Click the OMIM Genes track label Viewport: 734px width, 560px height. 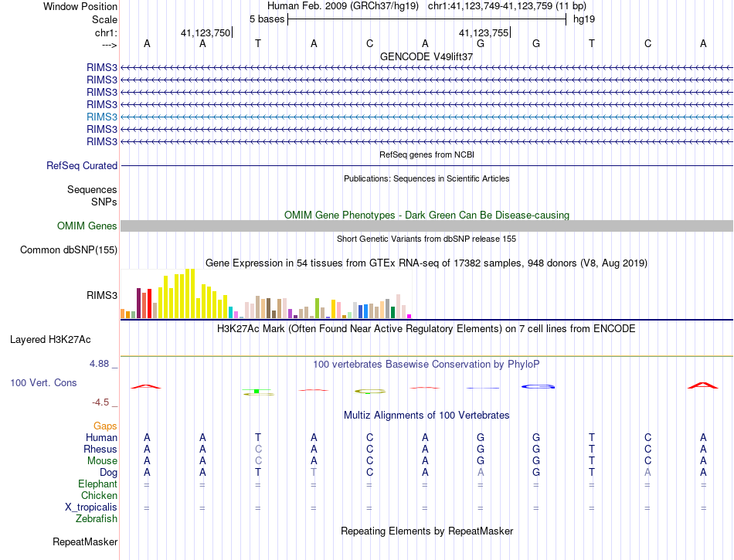click(87, 226)
